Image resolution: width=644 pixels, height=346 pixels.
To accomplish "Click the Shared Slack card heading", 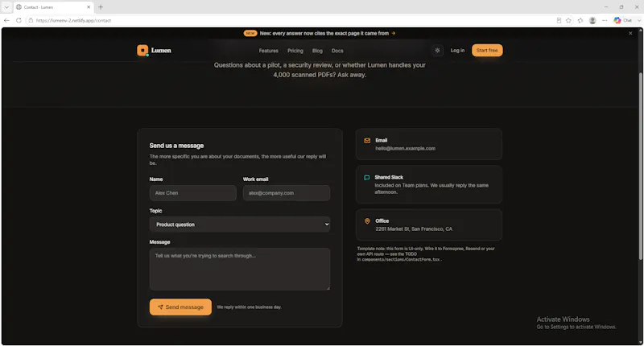I will (389, 177).
